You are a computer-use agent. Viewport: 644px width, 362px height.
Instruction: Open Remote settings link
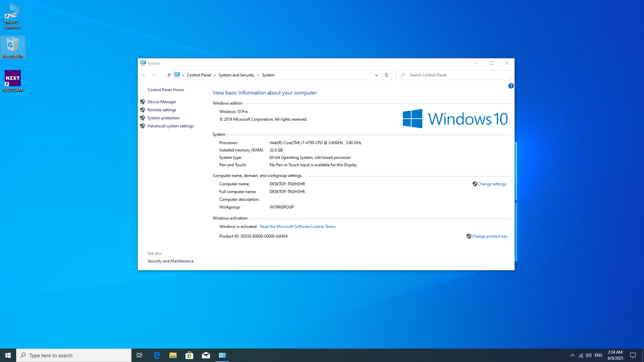(162, 110)
